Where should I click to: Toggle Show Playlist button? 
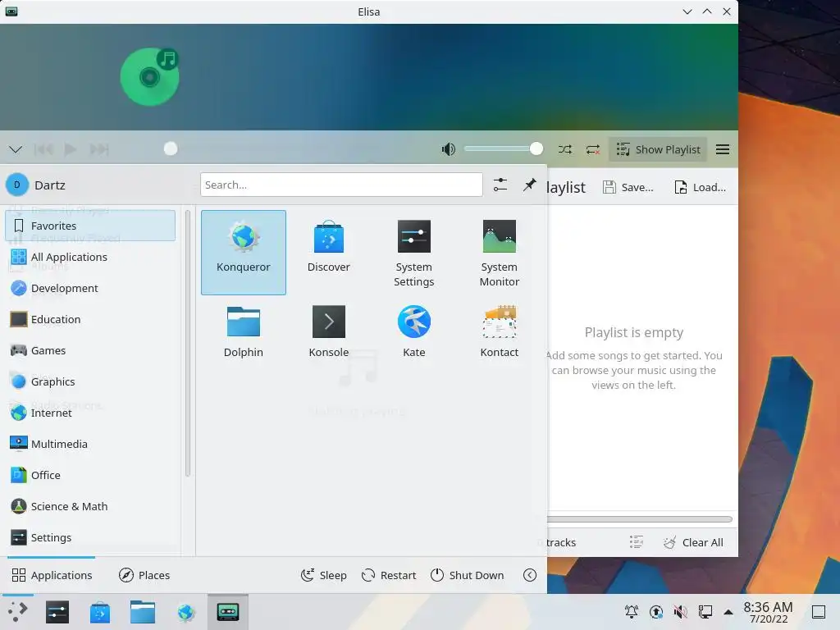(658, 149)
